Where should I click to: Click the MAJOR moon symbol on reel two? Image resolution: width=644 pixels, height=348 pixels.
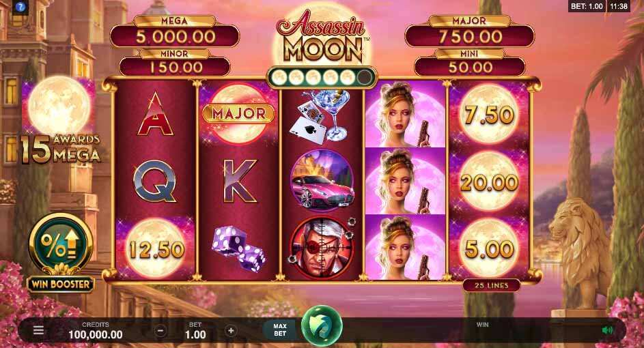coord(238,114)
